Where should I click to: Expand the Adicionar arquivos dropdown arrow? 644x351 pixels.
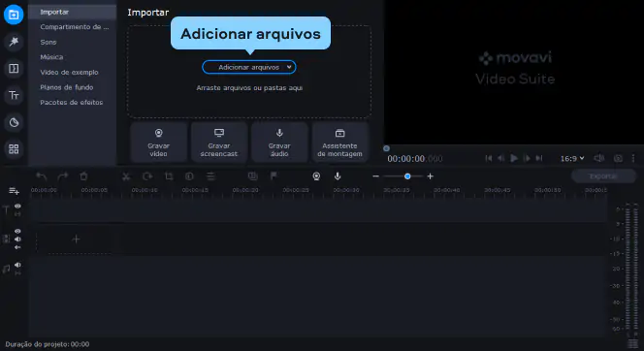(x=289, y=67)
